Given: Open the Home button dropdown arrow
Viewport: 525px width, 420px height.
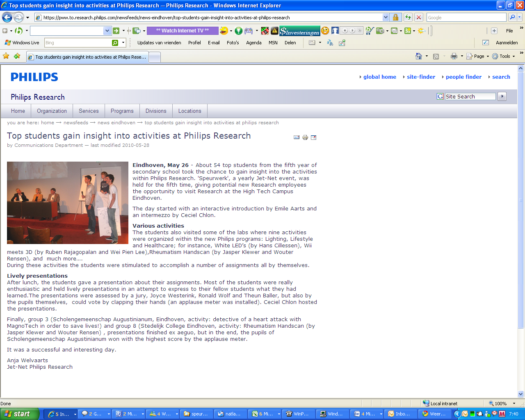Looking at the screenshot, I should pos(427,56).
